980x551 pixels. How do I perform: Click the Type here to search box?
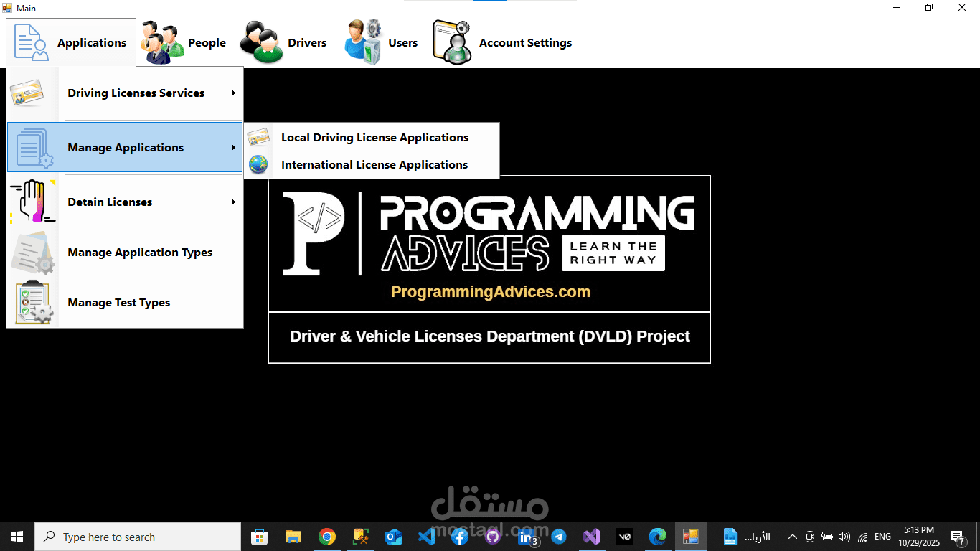pos(138,537)
